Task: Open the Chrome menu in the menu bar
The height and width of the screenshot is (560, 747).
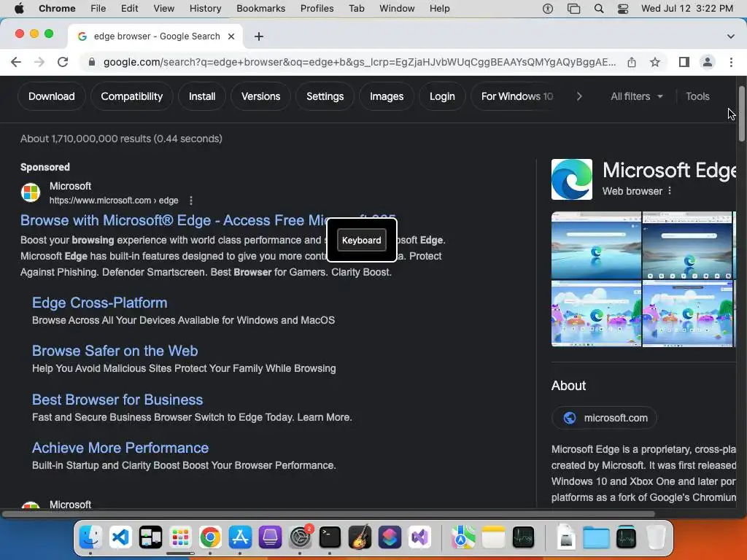Action: pyautogui.click(x=57, y=9)
